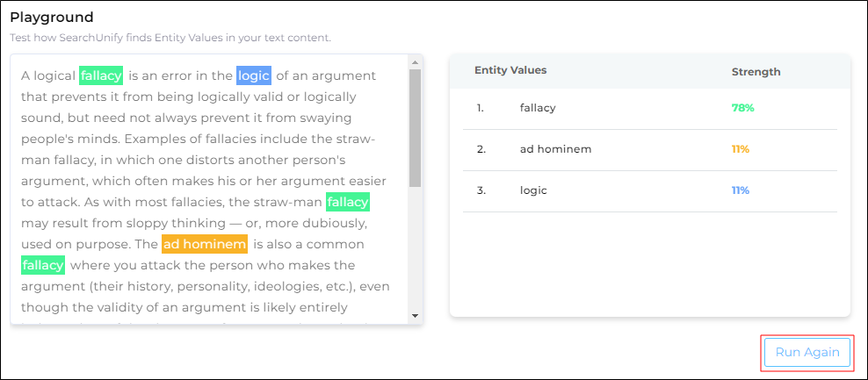
Task: Click the scrollbar down arrow in text panel
Action: (x=415, y=315)
